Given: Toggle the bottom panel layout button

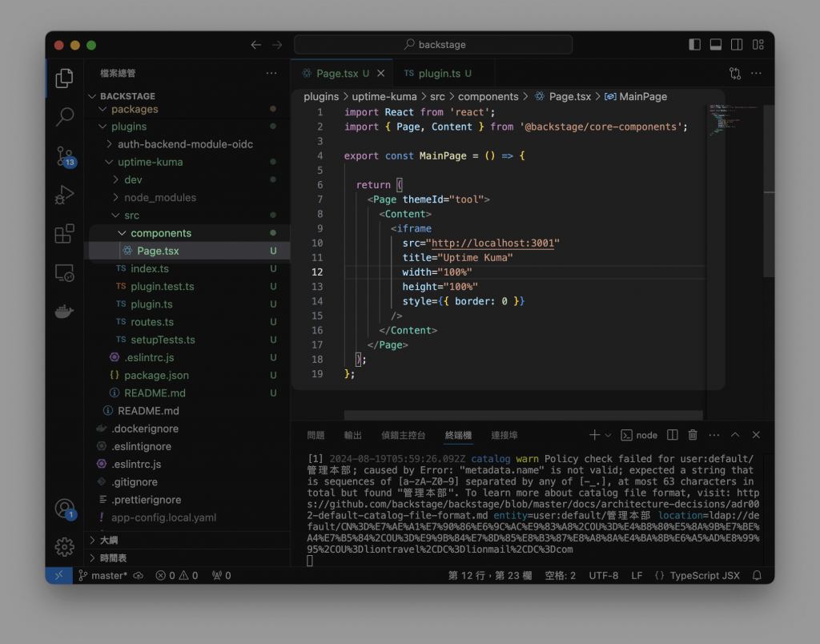Looking at the screenshot, I should point(716,45).
